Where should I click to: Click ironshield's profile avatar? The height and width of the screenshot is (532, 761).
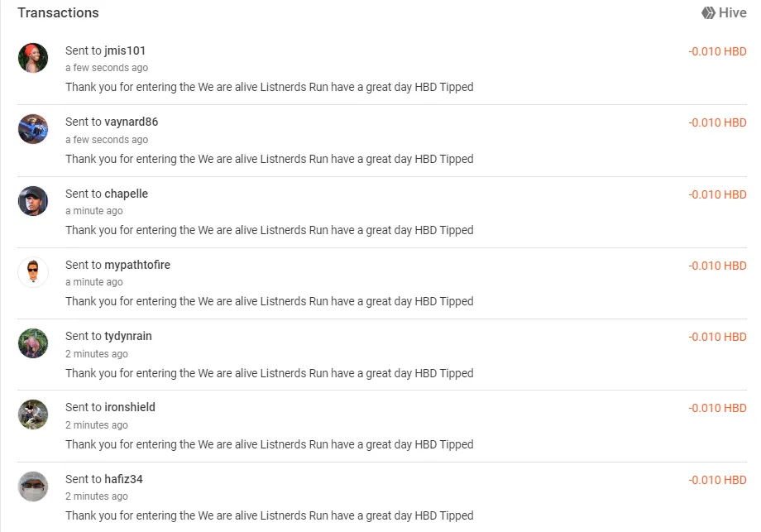33,415
